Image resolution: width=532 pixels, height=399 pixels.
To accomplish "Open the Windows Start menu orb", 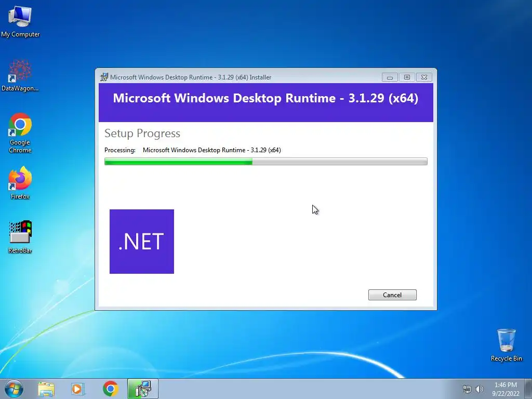I will click(14, 389).
